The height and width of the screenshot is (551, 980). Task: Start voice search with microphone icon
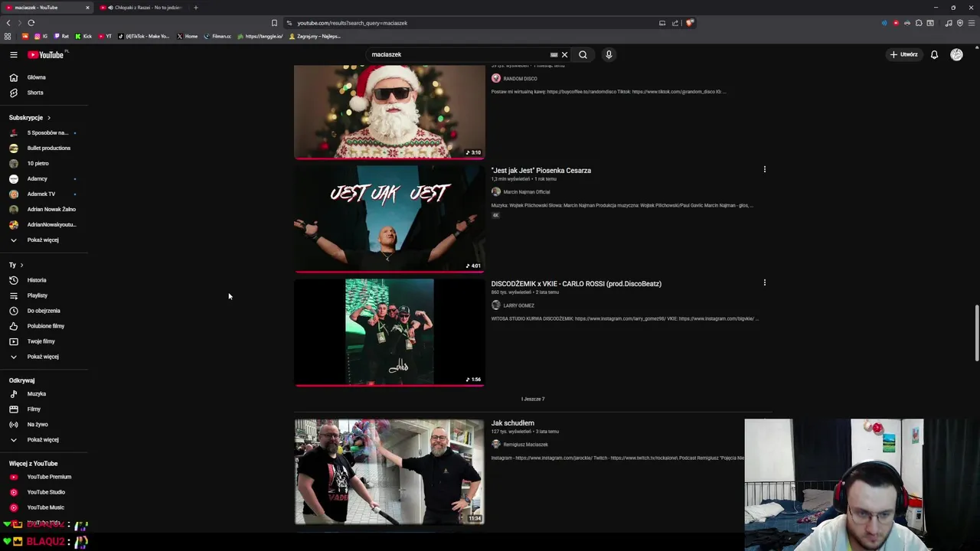609,54
